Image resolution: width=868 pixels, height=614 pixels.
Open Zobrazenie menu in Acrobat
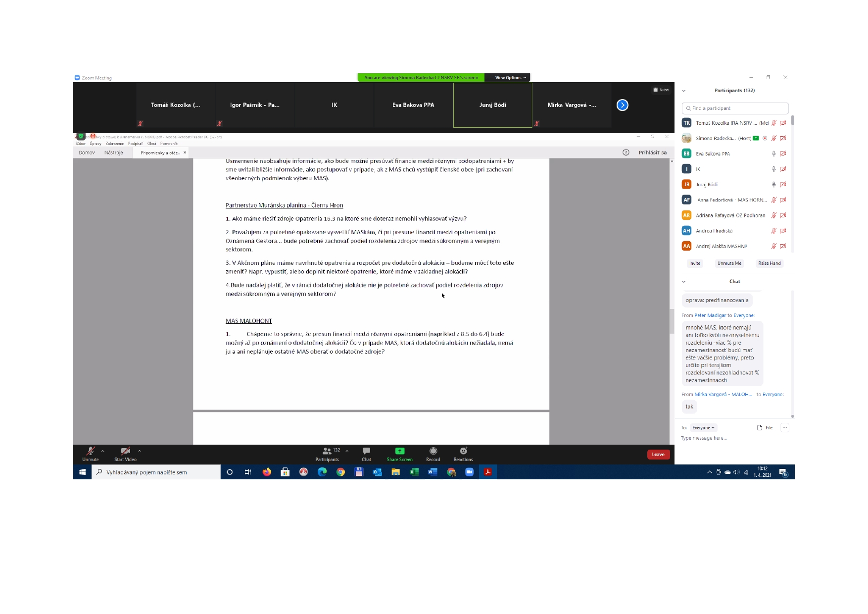(115, 144)
